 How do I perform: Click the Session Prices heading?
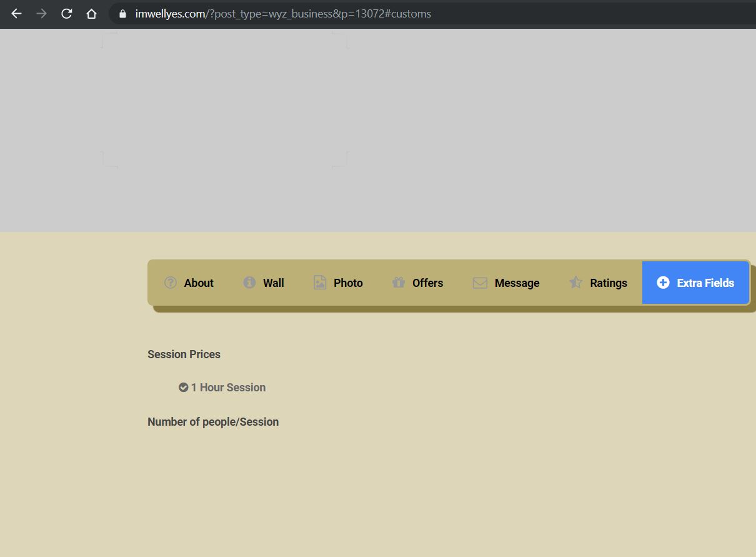(x=184, y=354)
